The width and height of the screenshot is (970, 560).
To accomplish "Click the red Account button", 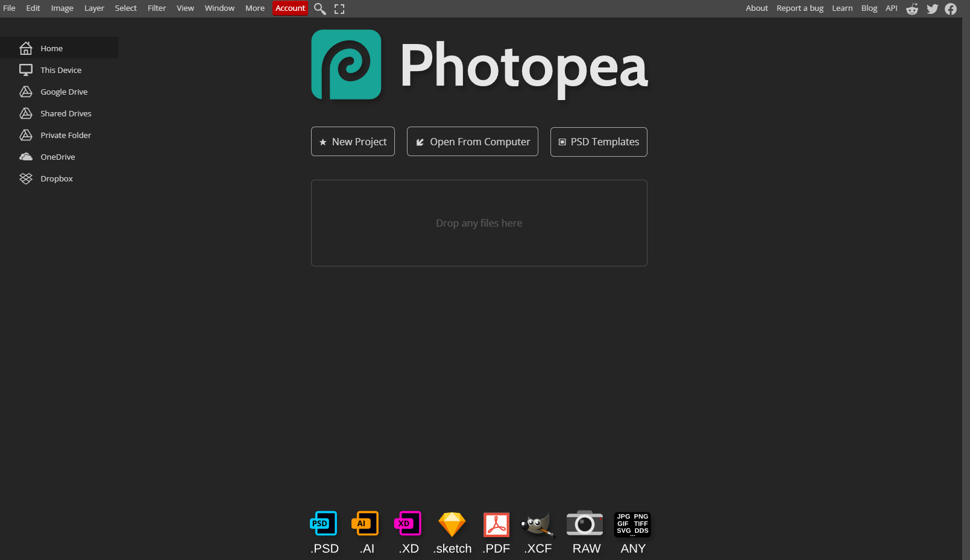I will point(290,8).
